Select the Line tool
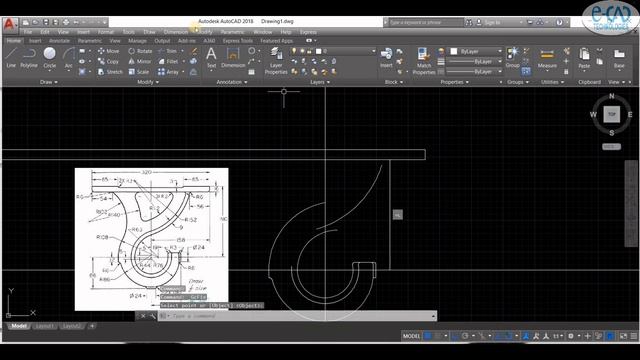Viewport: 640px width, 360px height. [x=11, y=58]
